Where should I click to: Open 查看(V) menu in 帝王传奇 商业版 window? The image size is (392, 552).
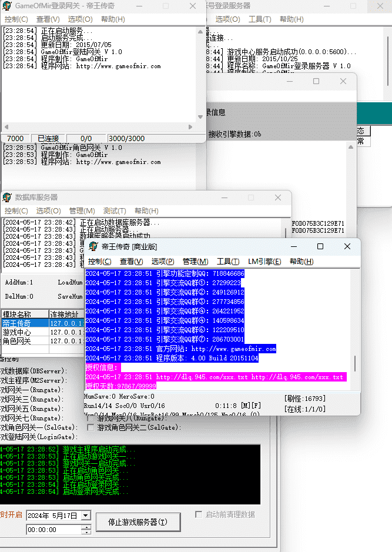[x=131, y=262]
